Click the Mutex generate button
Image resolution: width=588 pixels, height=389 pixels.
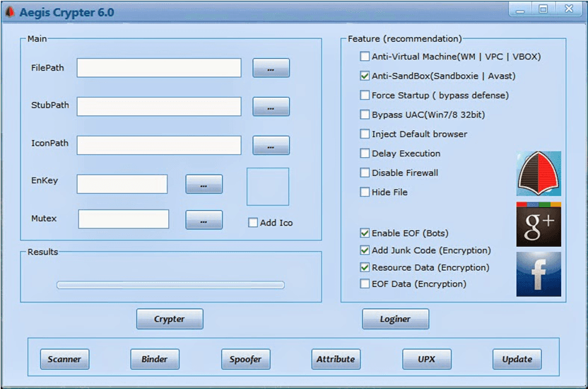[x=204, y=220]
